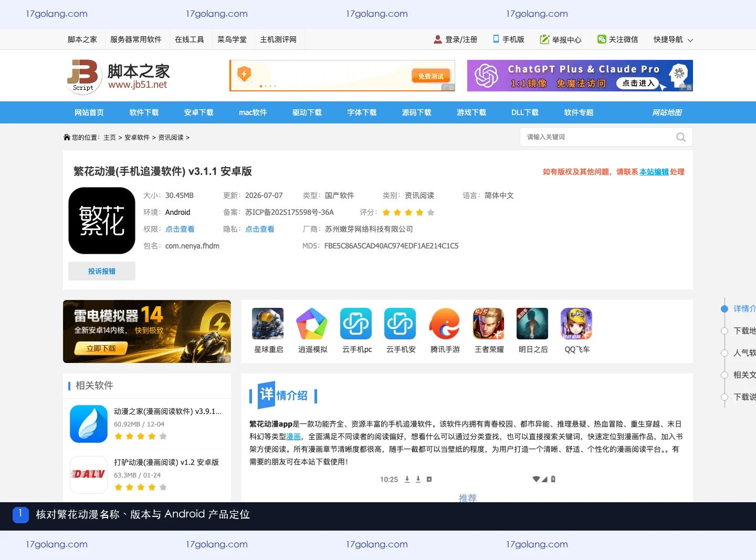756x560 pixels.
Task: Open 安卓下载 nav item
Action: click(199, 112)
